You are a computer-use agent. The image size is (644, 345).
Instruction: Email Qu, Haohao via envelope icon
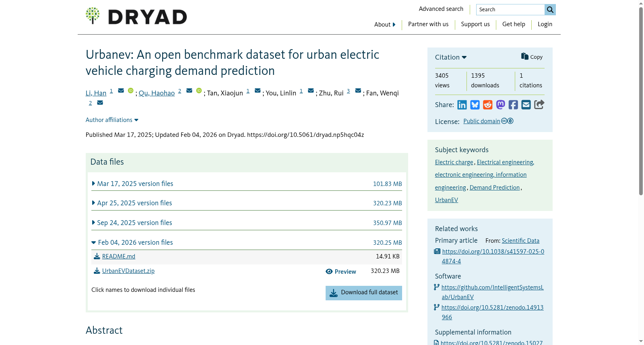[x=189, y=91]
